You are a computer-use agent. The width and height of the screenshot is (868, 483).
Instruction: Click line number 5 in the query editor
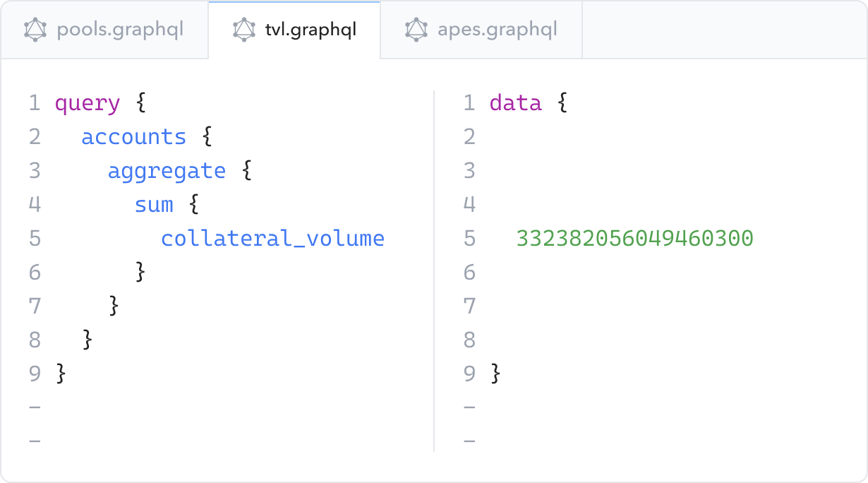pyautogui.click(x=35, y=239)
